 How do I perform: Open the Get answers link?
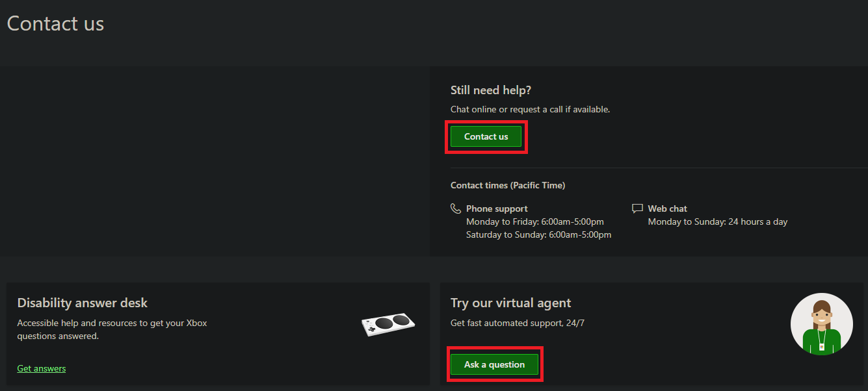tap(41, 368)
